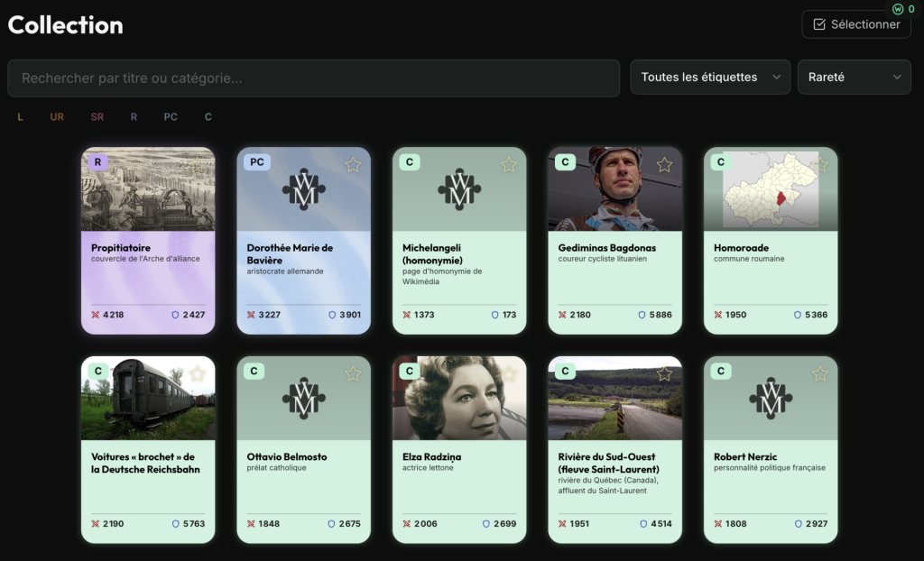The width and height of the screenshot is (924, 561).
Task: Toggle star on Rivière du Sud-Ouest card
Action: click(x=664, y=373)
